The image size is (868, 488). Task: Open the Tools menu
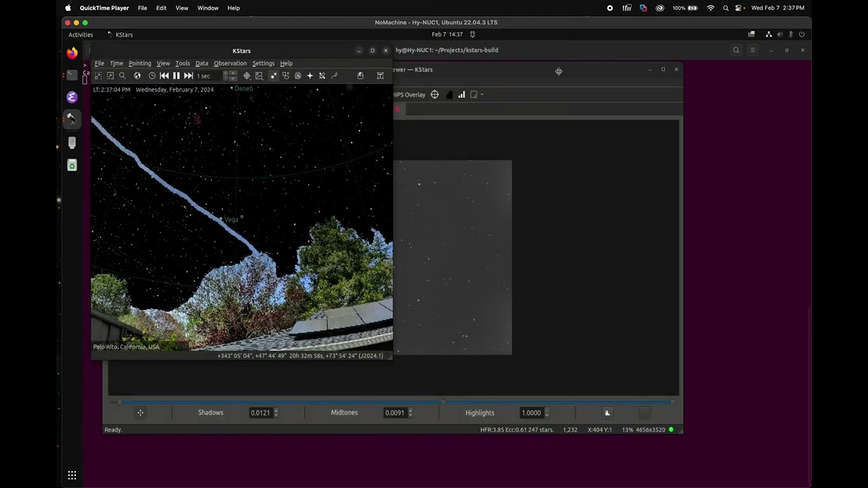[x=182, y=63]
